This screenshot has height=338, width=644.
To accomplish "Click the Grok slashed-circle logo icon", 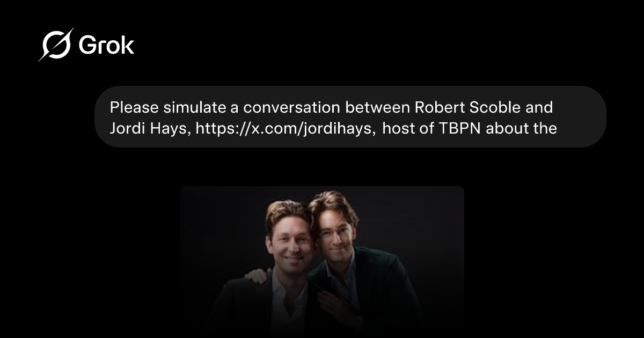I will click(55, 45).
